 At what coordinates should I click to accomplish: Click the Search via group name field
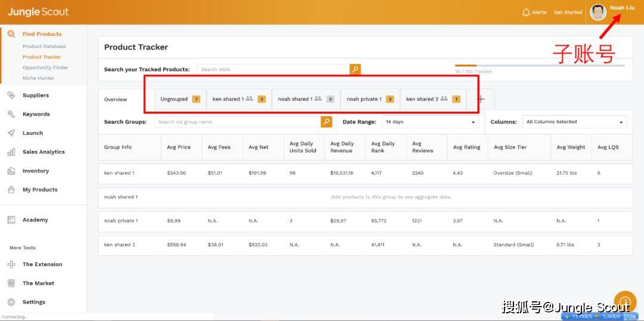coord(238,122)
